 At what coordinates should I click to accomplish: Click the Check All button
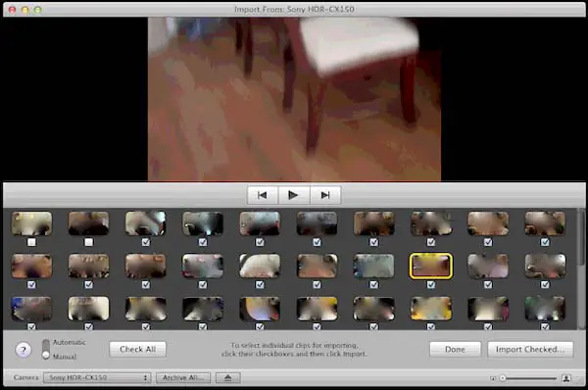[x=137, y=349]
